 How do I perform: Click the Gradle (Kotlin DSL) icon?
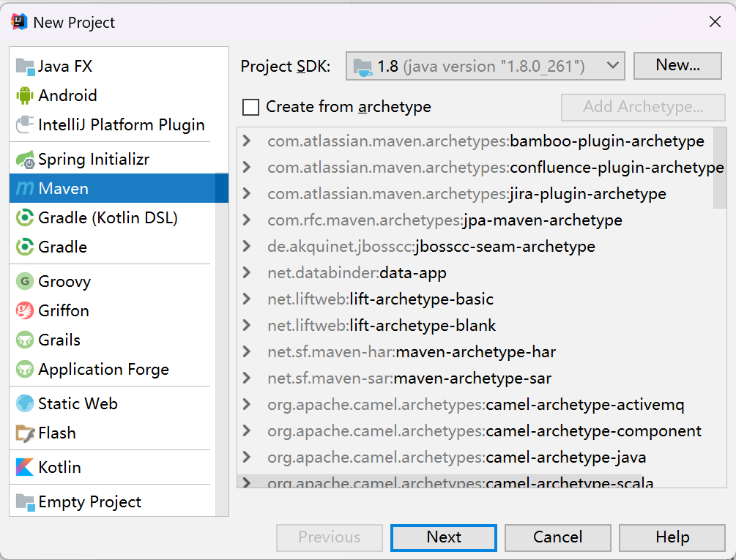(x=25, y=217)
